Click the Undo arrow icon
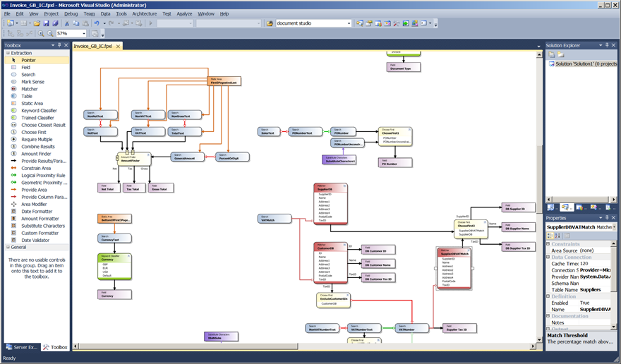 point(97,23)
